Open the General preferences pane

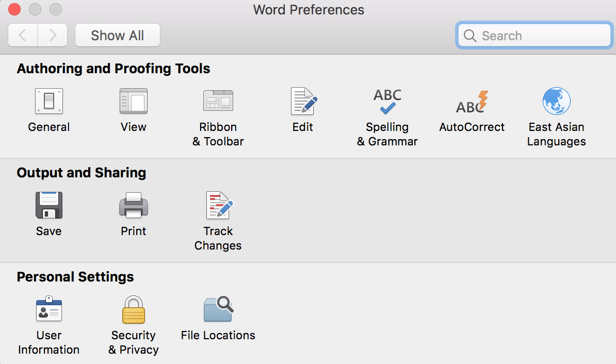pos(49,102)
